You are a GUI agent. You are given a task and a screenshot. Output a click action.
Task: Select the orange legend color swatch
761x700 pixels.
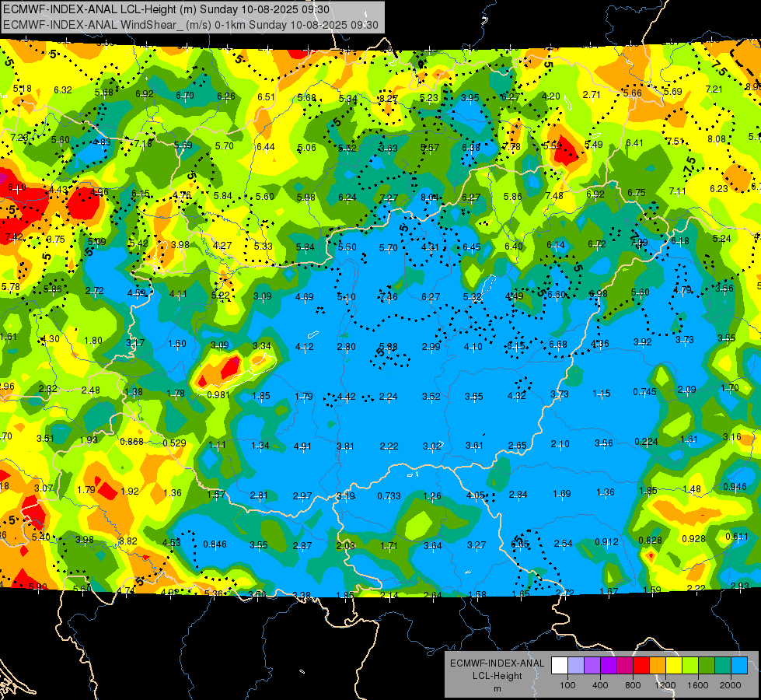click(658, 666)
